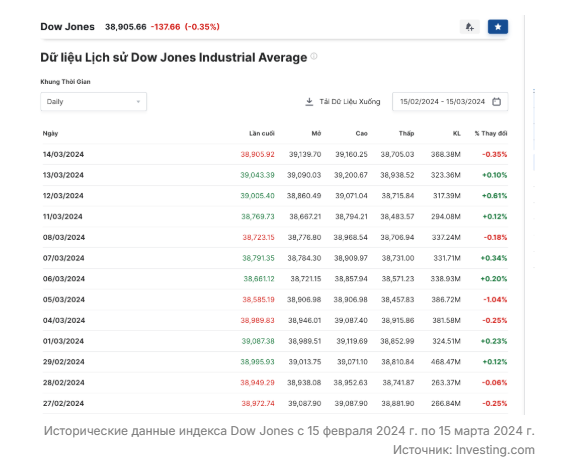Click the download arrow icon
Image resolution: width=566 pixels, height=468 pixels.
tap(309, 102)
